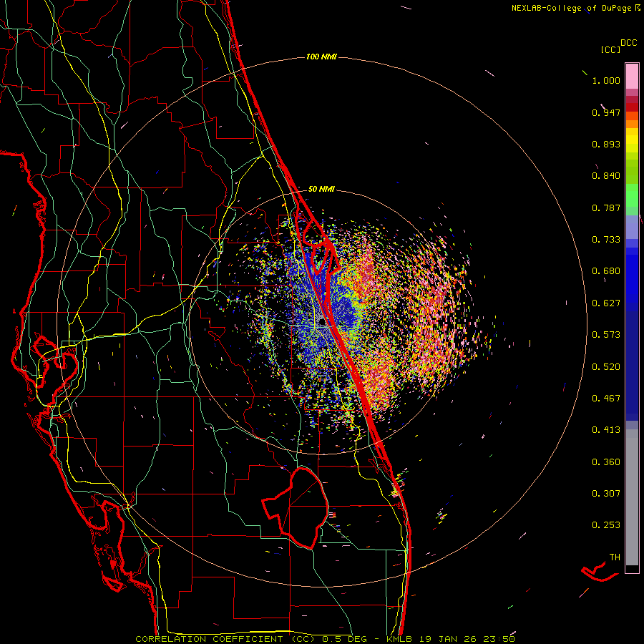This screenshot has height=644, width=644.
Task: Click the 1.000 scale value
Action: (x=606, y=80)
